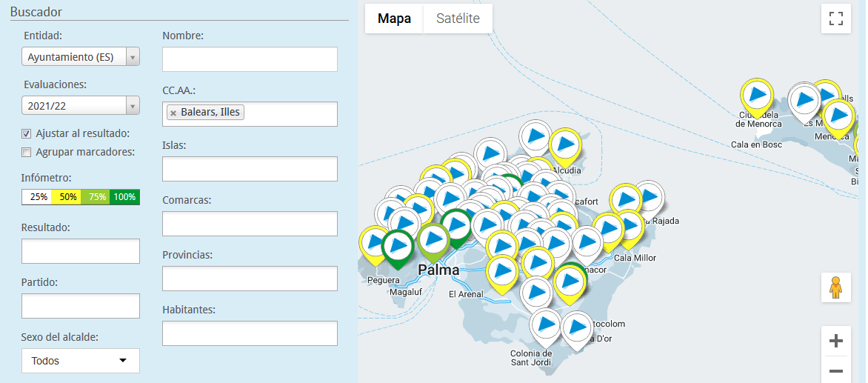Viewport: 868px width, 383px height.
Task: Focus the Provincias input field
Action: pos(250,279)
